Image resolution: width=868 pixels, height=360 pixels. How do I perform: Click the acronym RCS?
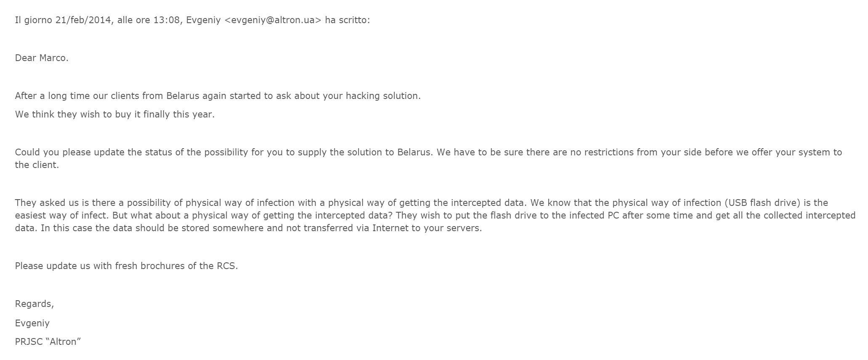(x=227, y=266)
